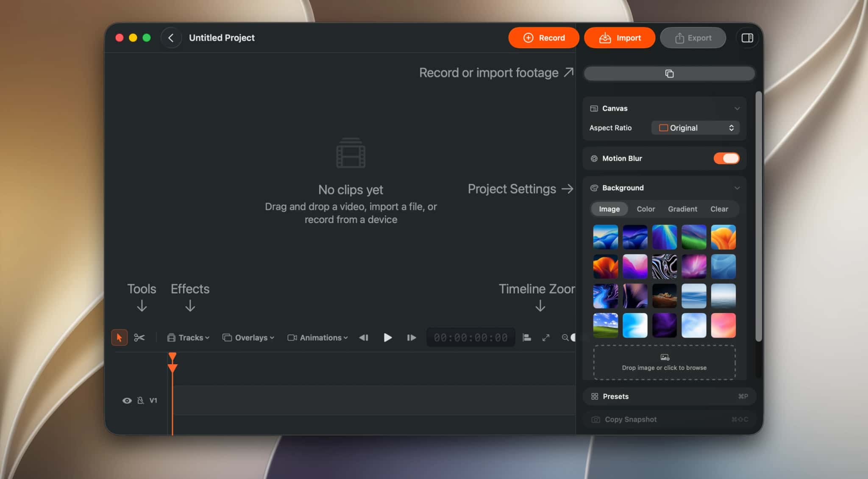Choose the black-and-white marble swirl background
Viewport: 868px width, 479px height.
[664, 266]
